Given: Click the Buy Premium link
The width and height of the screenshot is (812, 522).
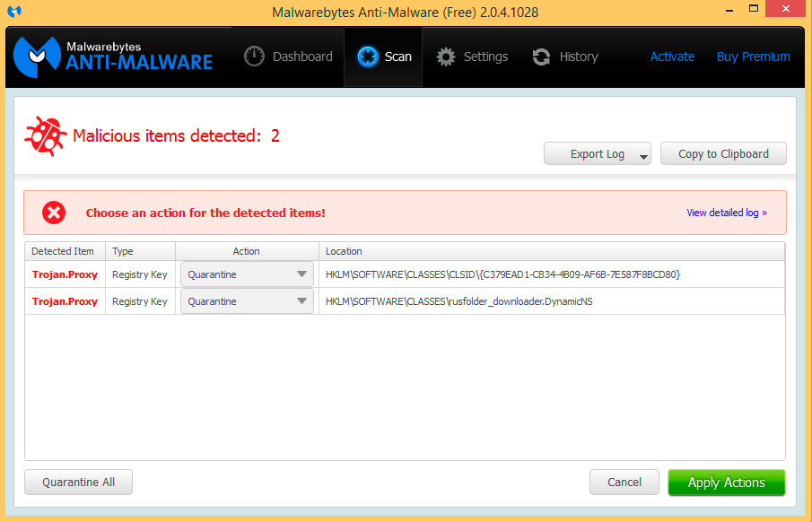Looking at the screenshot, I should (754, 57).
